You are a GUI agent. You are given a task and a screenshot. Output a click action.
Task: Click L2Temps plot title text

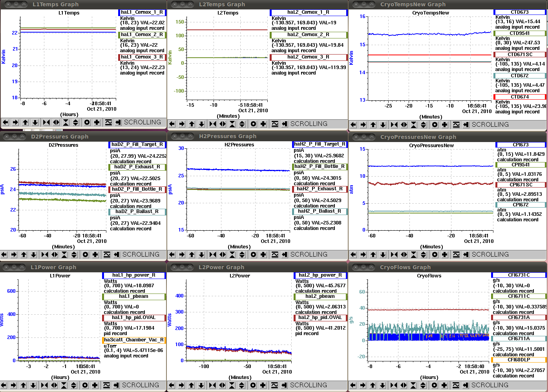(x=228, y=13)
